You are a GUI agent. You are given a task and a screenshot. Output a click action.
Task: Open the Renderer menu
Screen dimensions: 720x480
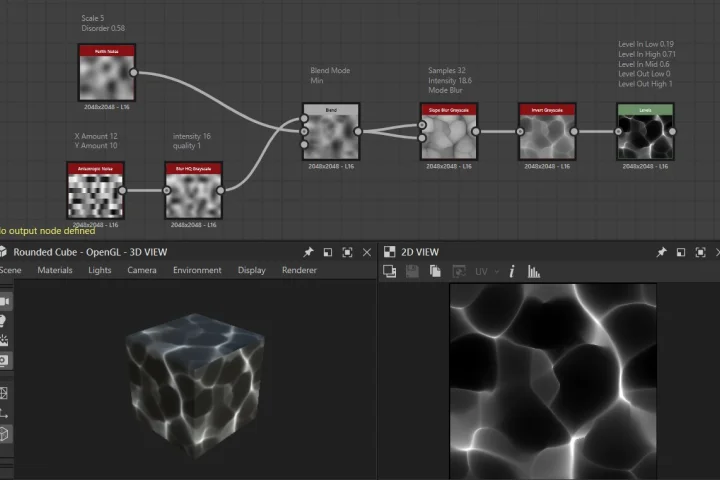pyautogui.click(x=299, y=270)
